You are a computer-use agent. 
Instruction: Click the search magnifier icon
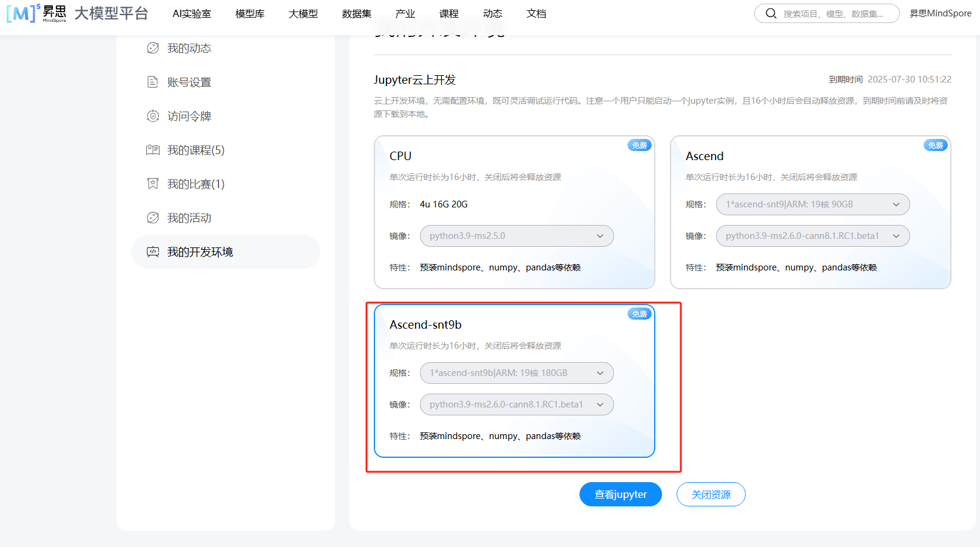click(x=771, y=13)
